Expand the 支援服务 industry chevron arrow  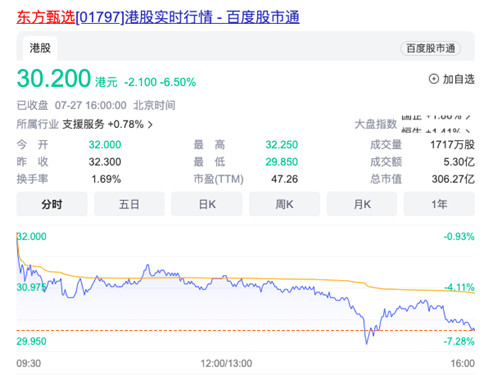pyautogui.click(x=150, y=125)
